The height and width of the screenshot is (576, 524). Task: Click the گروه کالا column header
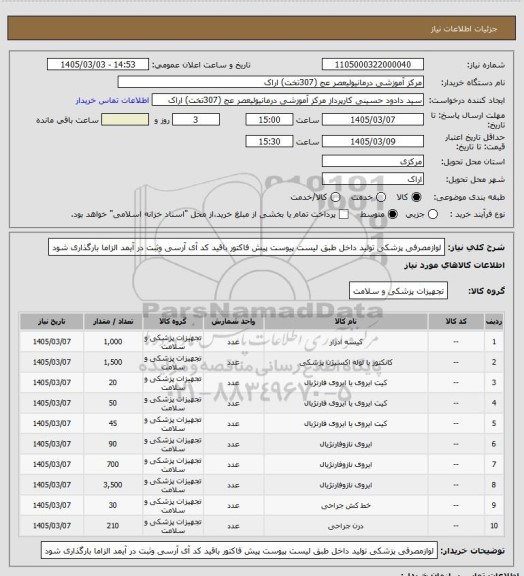click(x=173, y=322)
